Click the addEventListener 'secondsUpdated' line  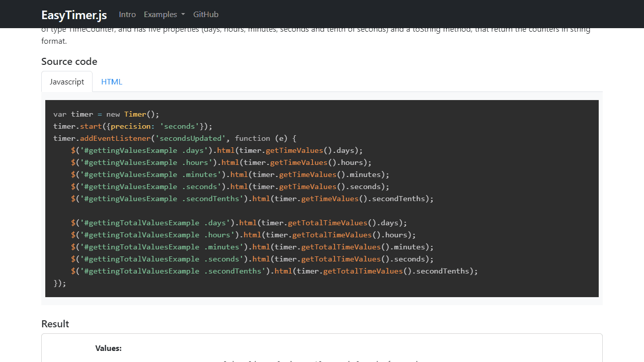pyautogui.click(x=175, y=138)
